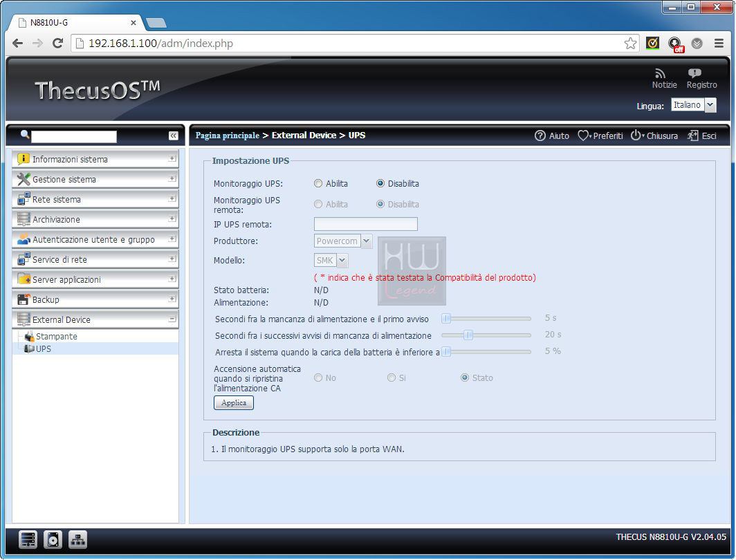Click the Esci logout icon
This screenshot has height=560, width=736.
click(x=693, y=136)
